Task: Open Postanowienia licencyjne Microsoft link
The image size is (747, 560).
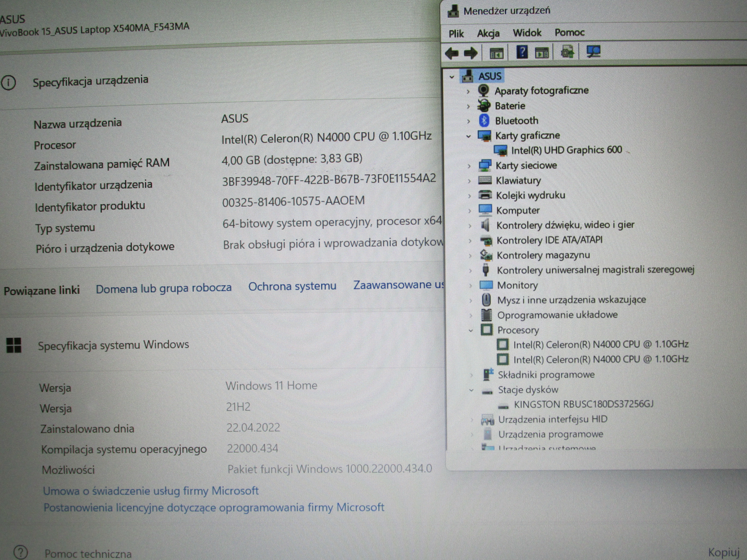Action: coord(214,508)
